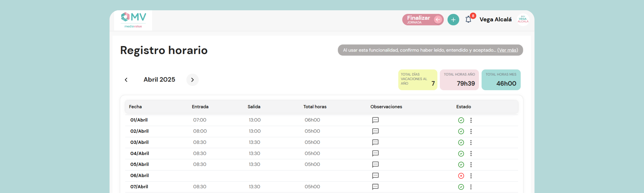The height and width of the screenshot is (193, 644).
Task: Open Vega Alcalá profile avatar
Action: [x=523, y=20]
